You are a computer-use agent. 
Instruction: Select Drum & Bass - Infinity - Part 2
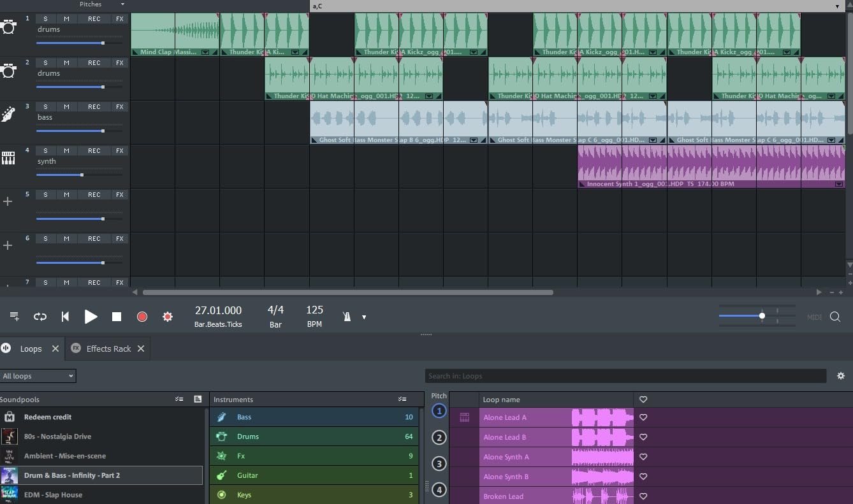[101, 475]
